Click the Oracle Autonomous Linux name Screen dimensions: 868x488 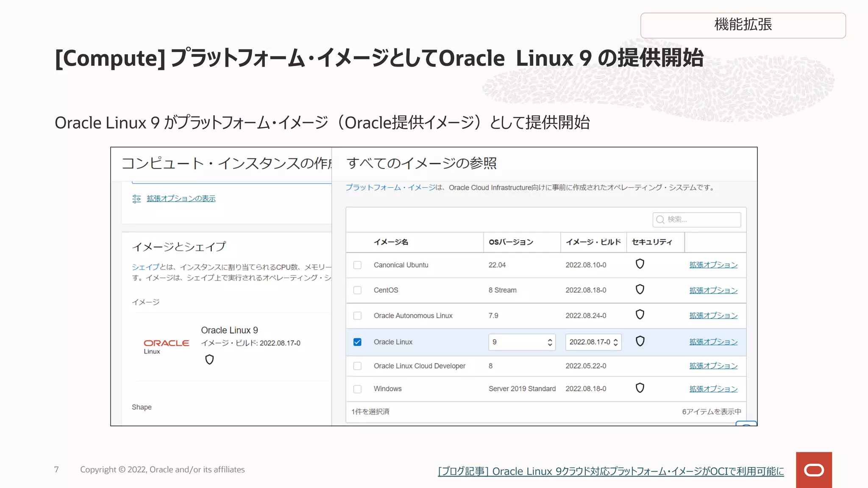tap(413, 316)
